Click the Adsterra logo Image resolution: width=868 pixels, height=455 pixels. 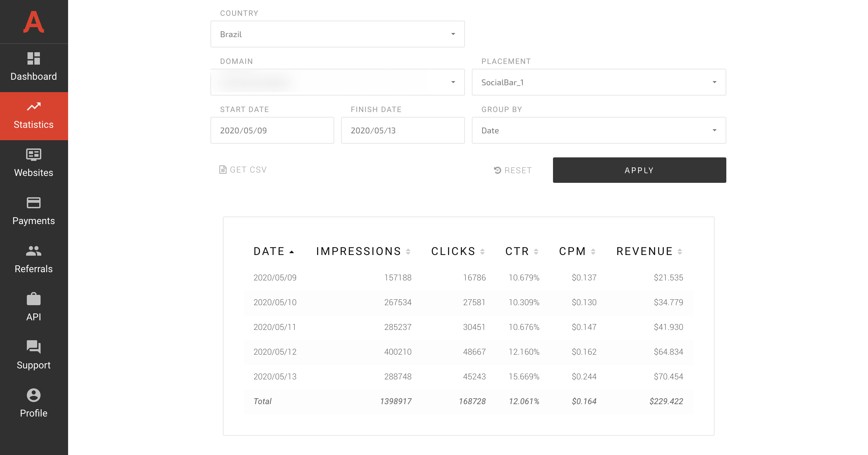(33, 22)
